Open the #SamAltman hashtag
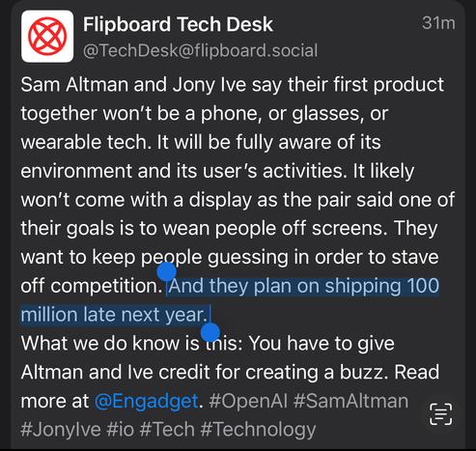This screenshot has width=476, height=451. 350,401
